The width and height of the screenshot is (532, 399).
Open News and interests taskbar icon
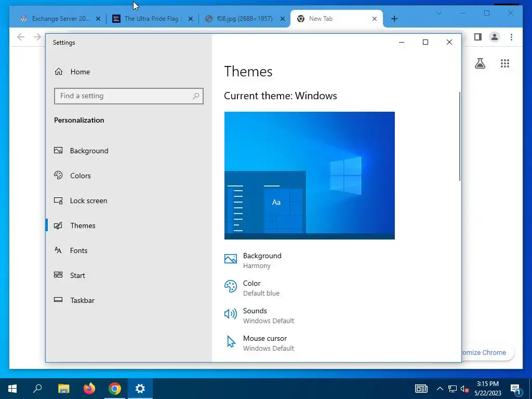click(421, 389)
